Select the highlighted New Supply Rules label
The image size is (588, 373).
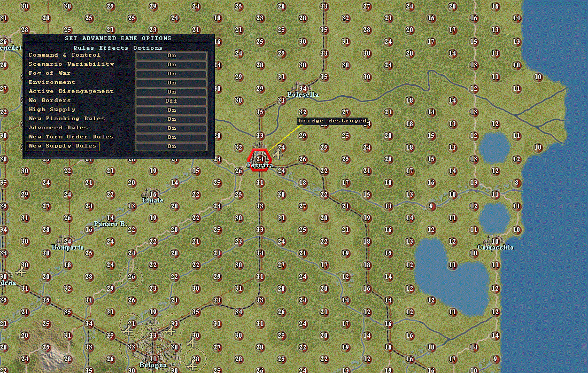pos(63,146)
